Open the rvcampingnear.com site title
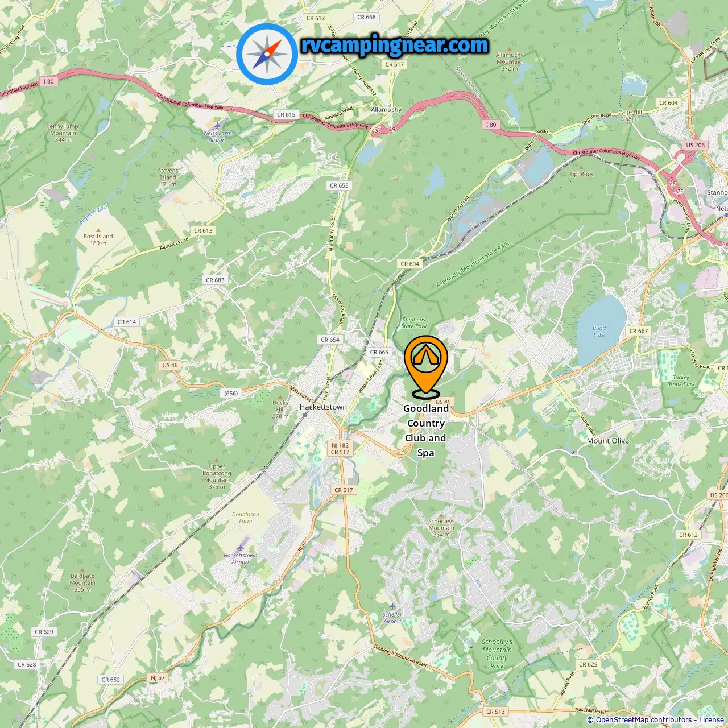This screenshot has height=728, width=728. pyautogui.click(x=394, y=45)
